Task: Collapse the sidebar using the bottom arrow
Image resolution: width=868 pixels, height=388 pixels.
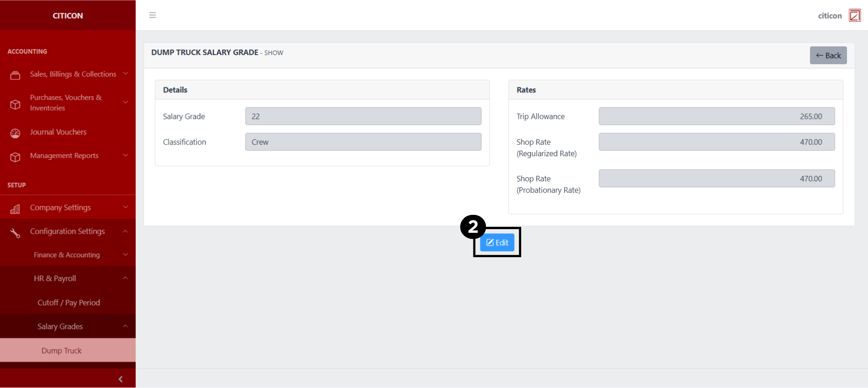Action: (x=121, y=379)
